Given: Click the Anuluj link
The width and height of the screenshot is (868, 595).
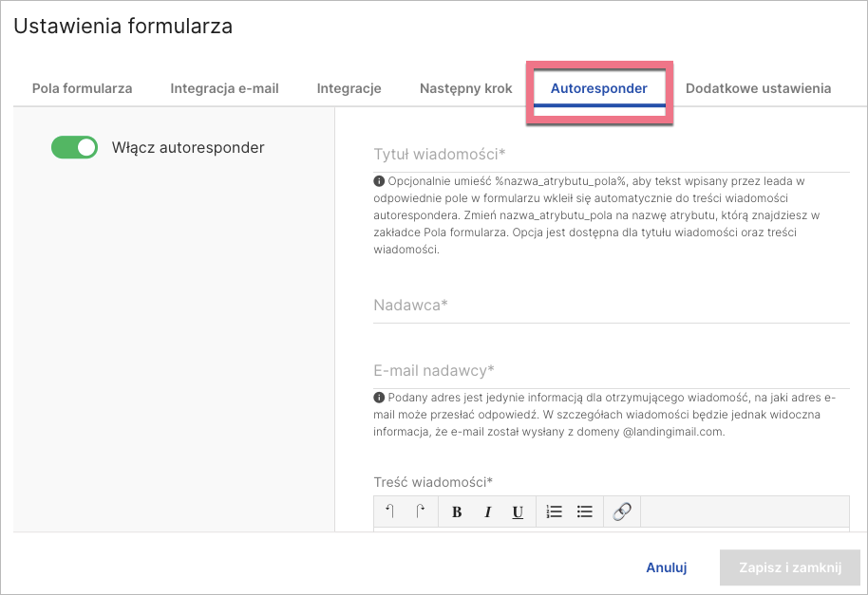Looking at the screenshot, I should click(666, 567).
